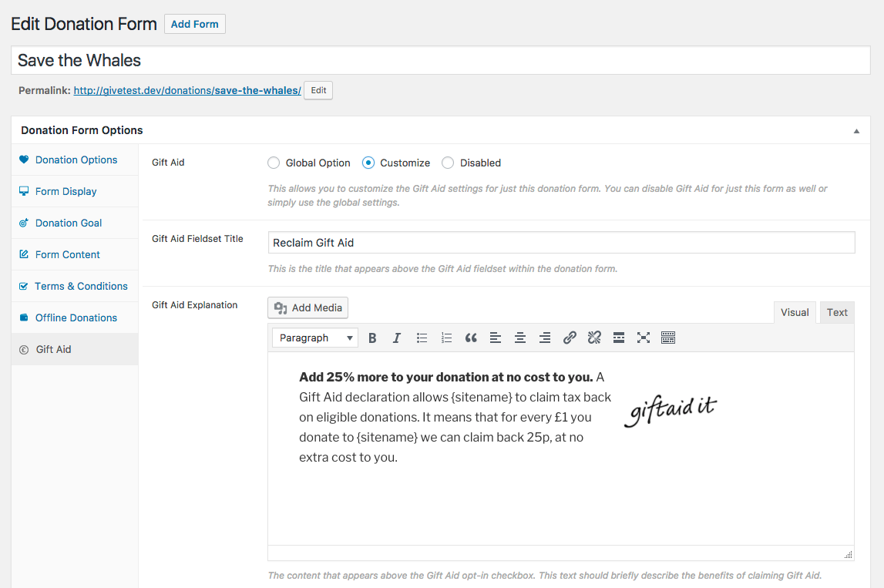
Task: Open the Terms & Conditions tab
Action: [75, 287]
